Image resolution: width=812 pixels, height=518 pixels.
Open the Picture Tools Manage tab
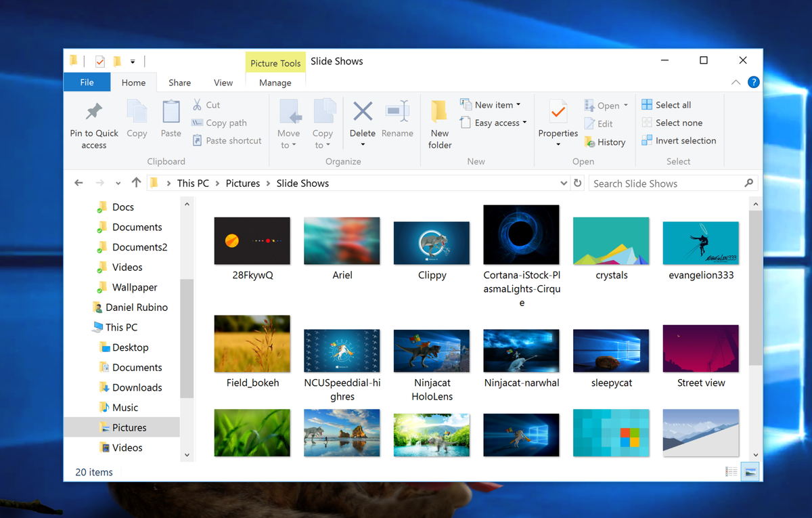(275, 82)
